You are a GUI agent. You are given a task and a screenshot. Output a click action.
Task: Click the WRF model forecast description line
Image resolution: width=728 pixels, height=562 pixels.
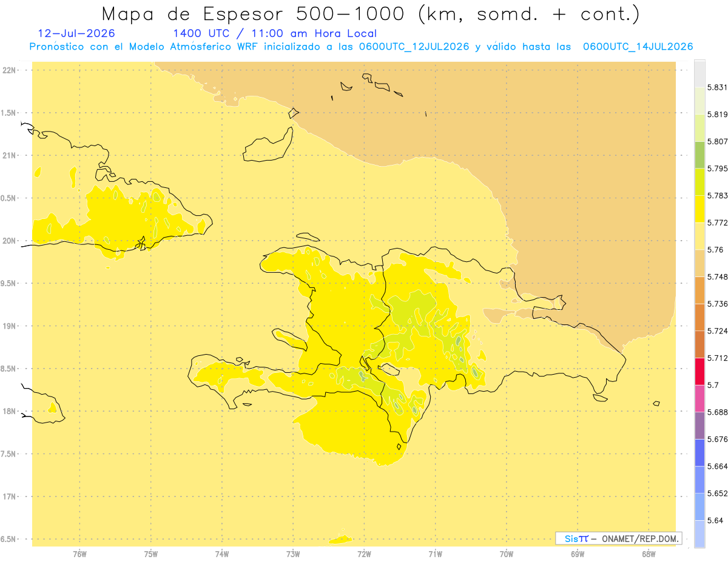tap(362, 47)
